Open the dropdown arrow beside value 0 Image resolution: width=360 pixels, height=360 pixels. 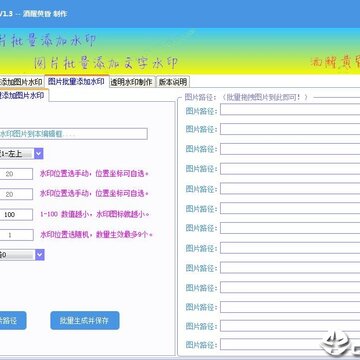tap(40, 255)
